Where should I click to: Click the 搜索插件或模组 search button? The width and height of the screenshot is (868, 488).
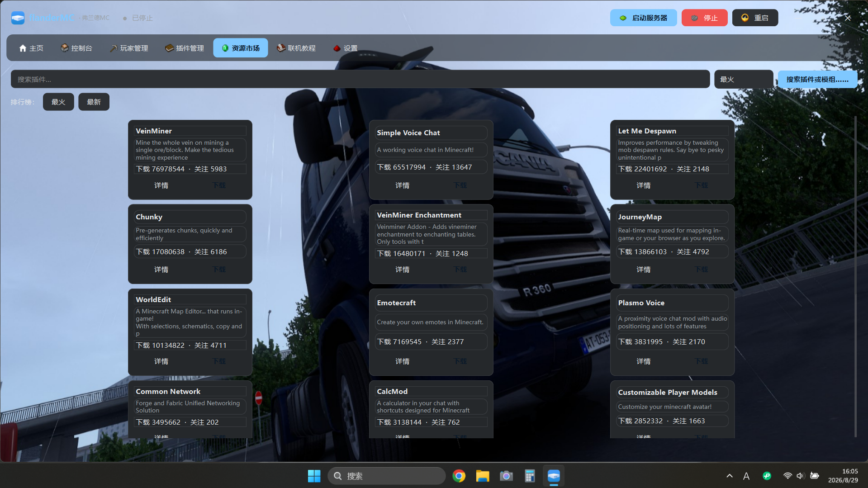click(x=817, y=79)
